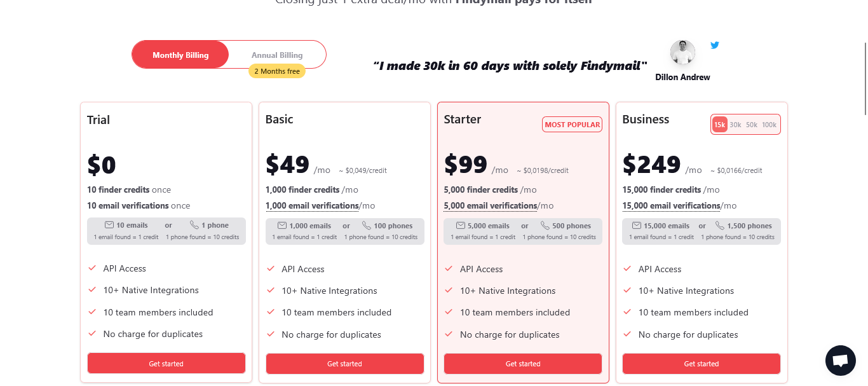Viewport: 868px width, 386px height.
Task: Choose the 30k credits option
Action: point(735,124)
